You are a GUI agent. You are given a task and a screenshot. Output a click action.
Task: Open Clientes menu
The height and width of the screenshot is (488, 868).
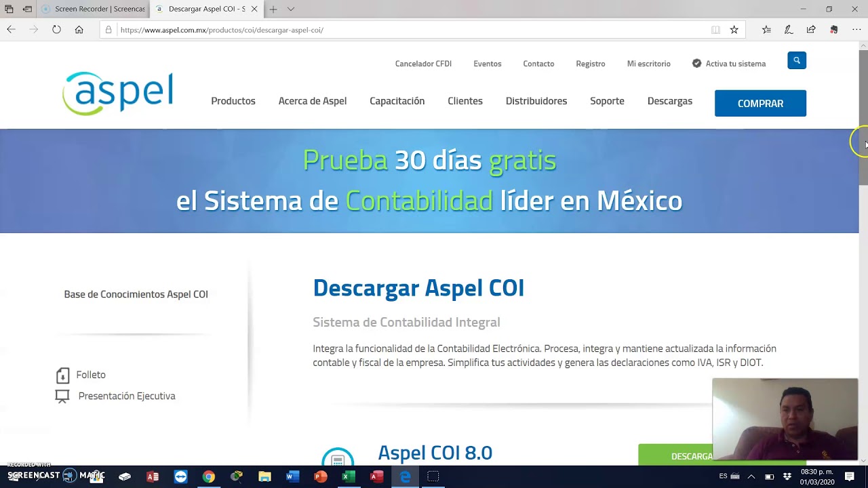pos(465,101)
